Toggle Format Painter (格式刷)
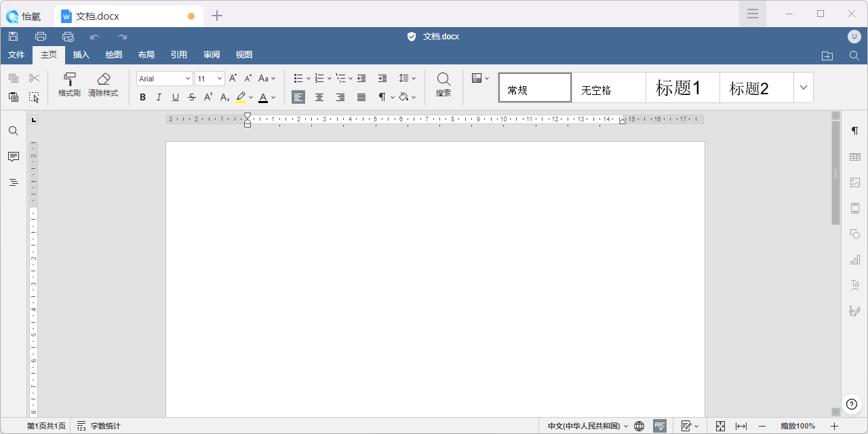 [x=69, y=85]
